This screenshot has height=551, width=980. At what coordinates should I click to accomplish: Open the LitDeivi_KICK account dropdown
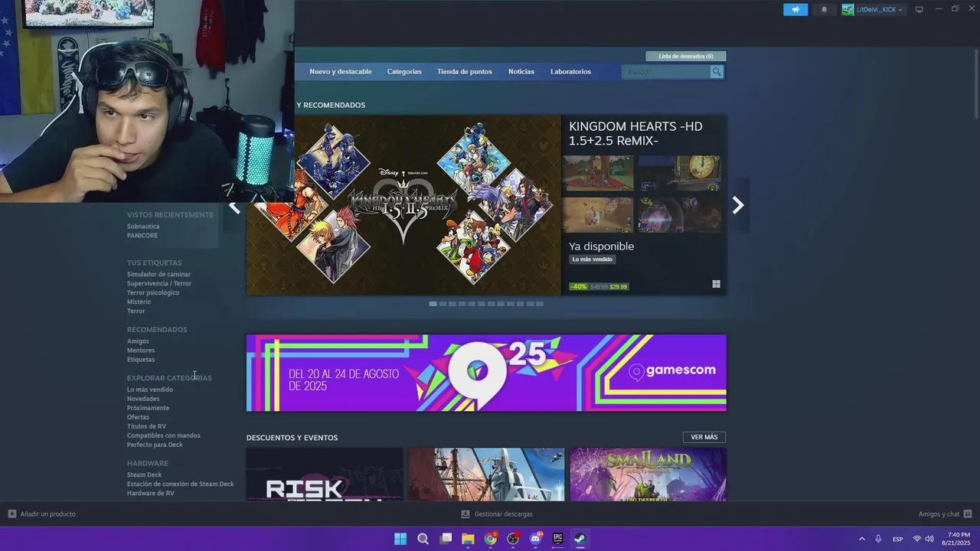tap(879, 9)
